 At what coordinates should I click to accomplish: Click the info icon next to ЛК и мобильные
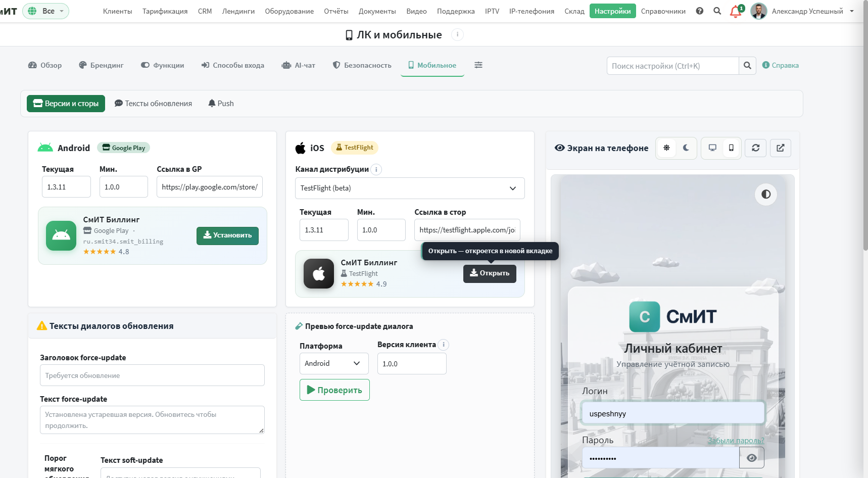click(x=457, y=34)
